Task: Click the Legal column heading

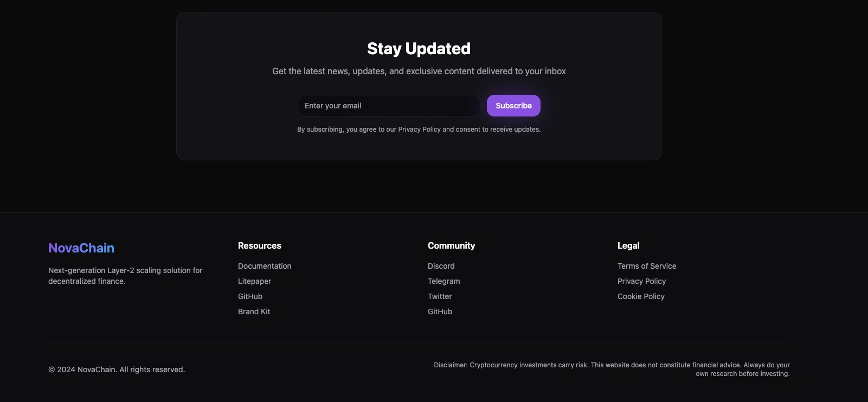Action: tap(628, 246)
